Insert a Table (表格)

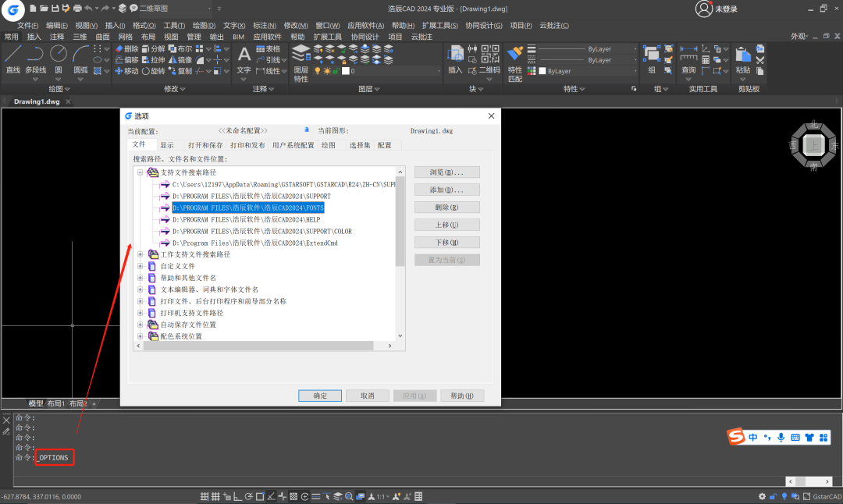[269, 49]
